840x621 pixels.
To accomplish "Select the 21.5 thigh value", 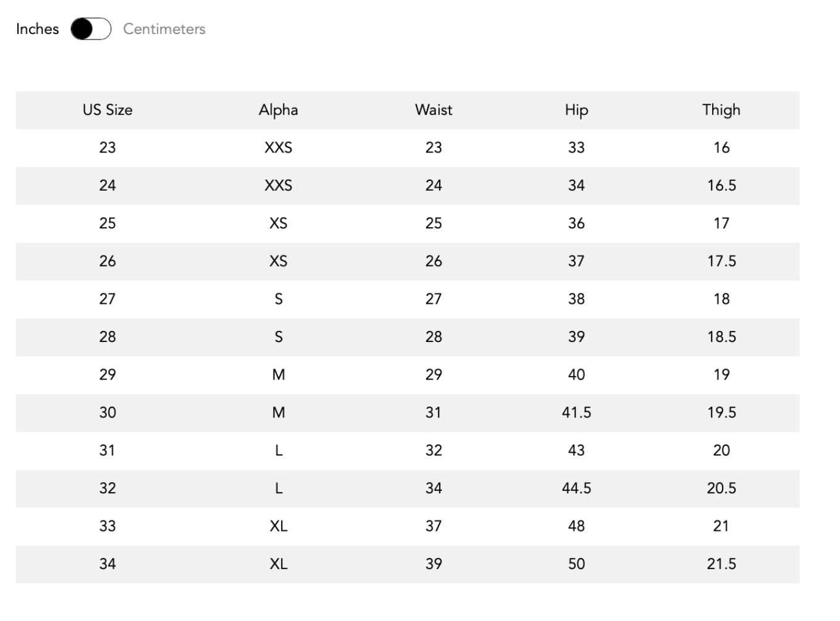I will pyautogui.click(x=721, y=564).
